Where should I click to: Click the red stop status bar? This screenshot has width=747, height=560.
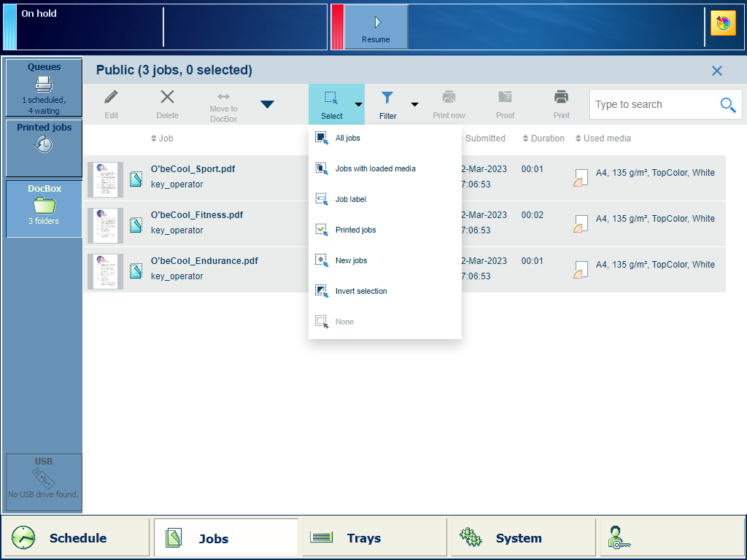tap(337, 27)
